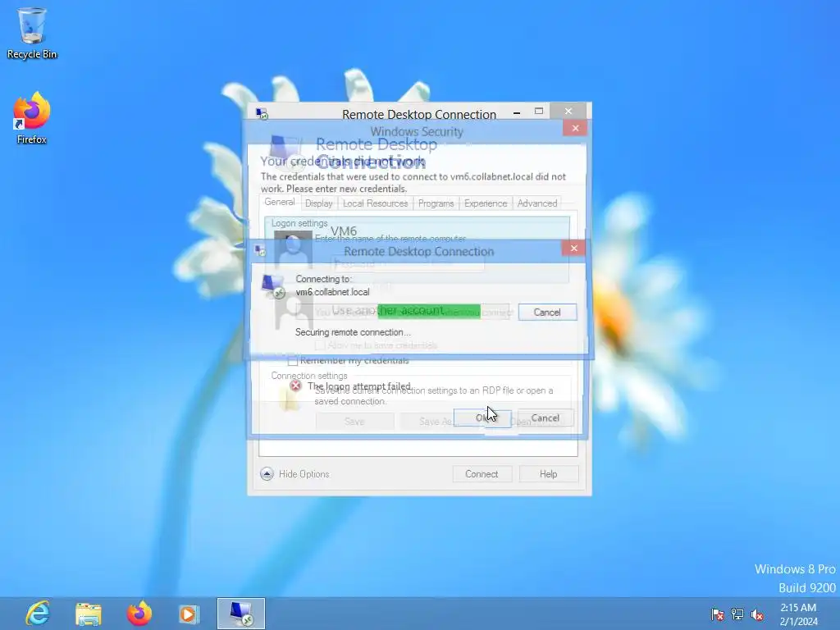Screen dimensions: 840x630
Task: Select the Remote Desktop Connection taskbar button
Action: (x=241, y=614)
